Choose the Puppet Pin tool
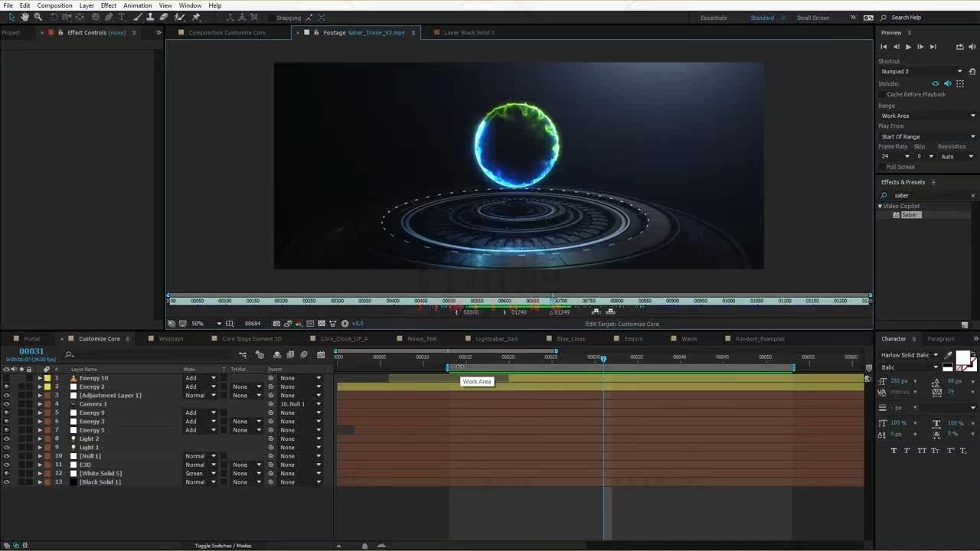The height and width of the screenshot is (551, 980). click(x=196, y=17)
